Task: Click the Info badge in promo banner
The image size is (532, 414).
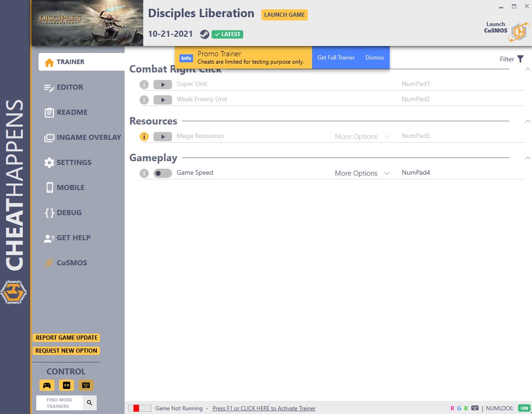Action: 186,58
